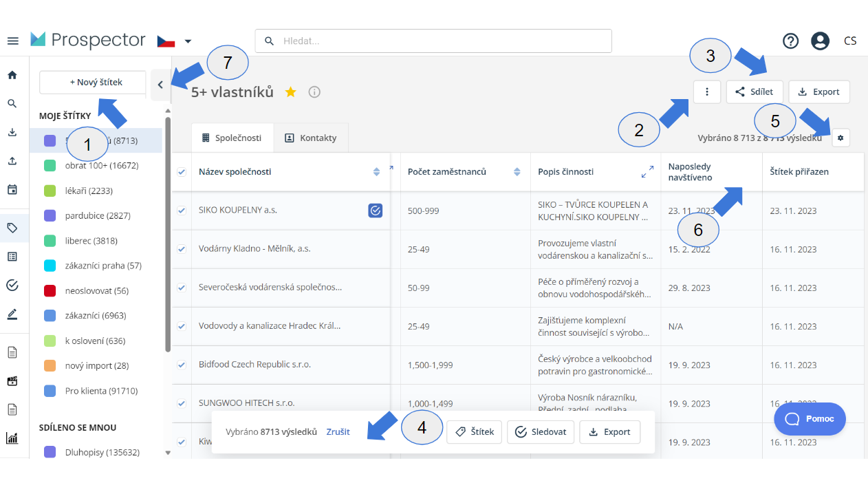Open the three-dot more options menu
The image size is (868, 483).
pos(707,92)
